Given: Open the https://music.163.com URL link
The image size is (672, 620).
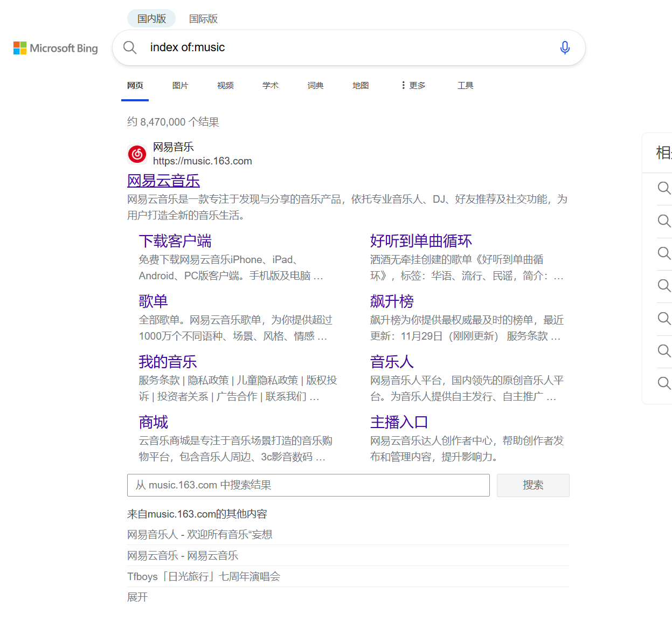Looking at the screenshot, I should (202, 161).
